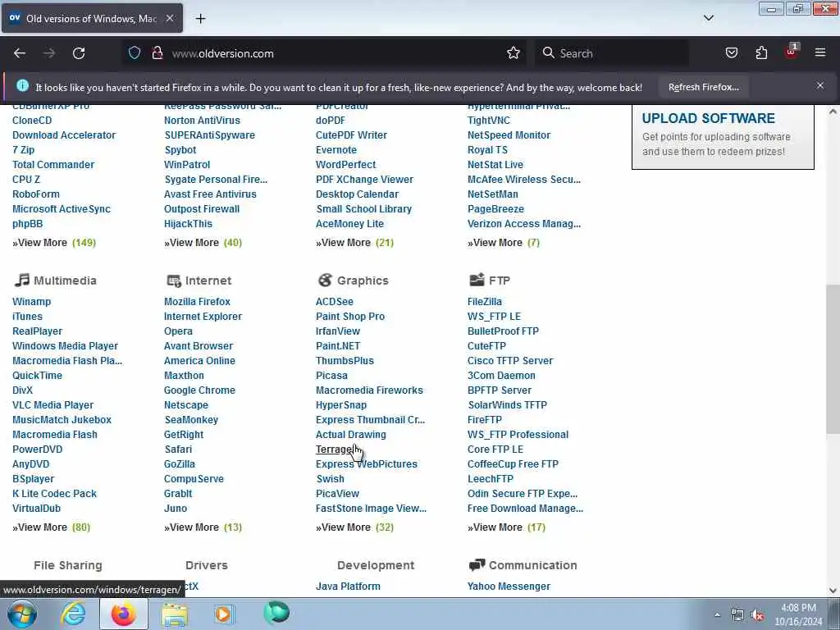Open Windows Explorer folder on taskbar
This screenshot has height=630, width=840.
pyautogui.click(x=175, y=614)
